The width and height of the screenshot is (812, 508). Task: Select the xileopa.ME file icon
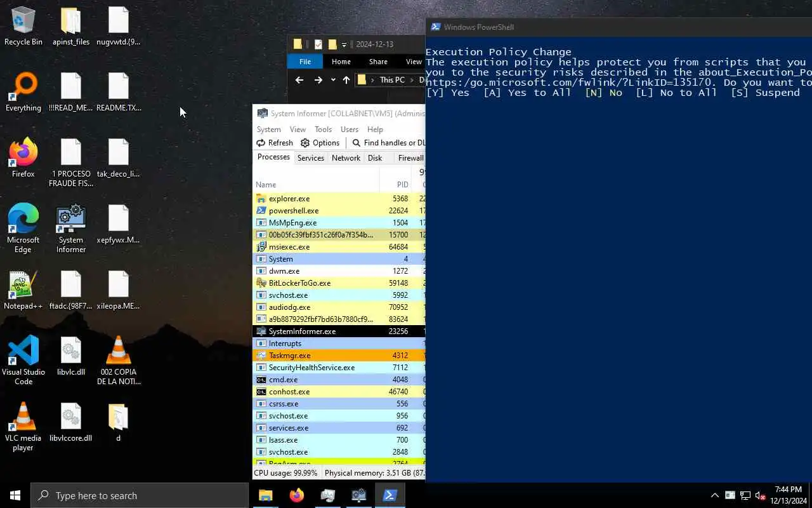pos(119,291)
